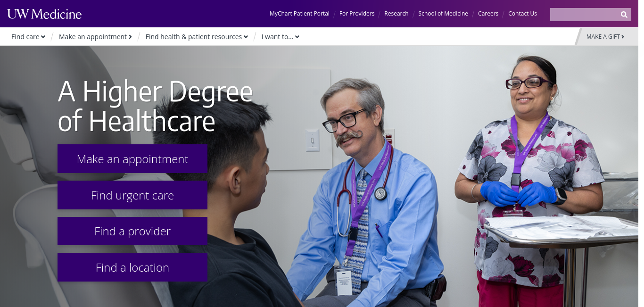This screenshot has width=644, height=307.
Task: Select Make an appointment in nav bar
Action: (95, 37)
